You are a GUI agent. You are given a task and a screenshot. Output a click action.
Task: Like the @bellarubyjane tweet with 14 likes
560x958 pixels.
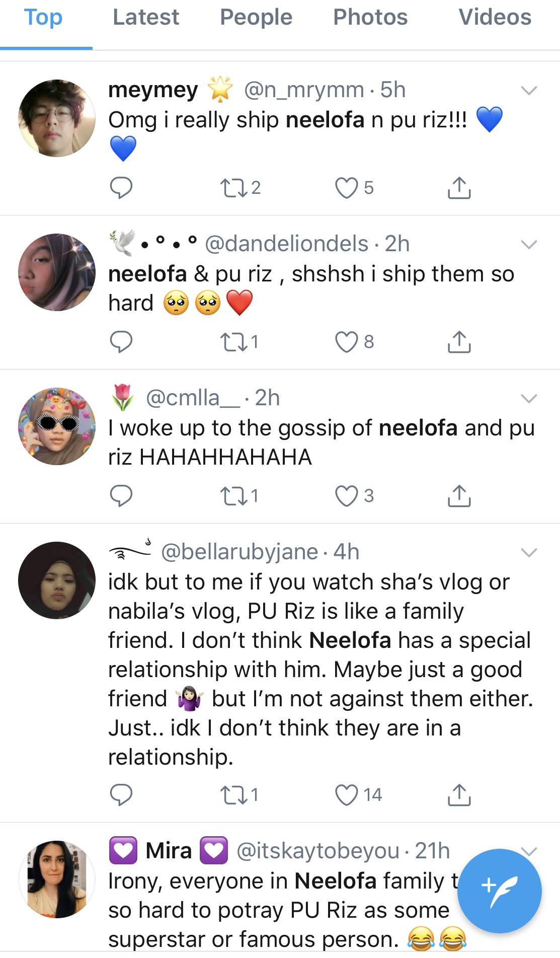click(347, 795)
